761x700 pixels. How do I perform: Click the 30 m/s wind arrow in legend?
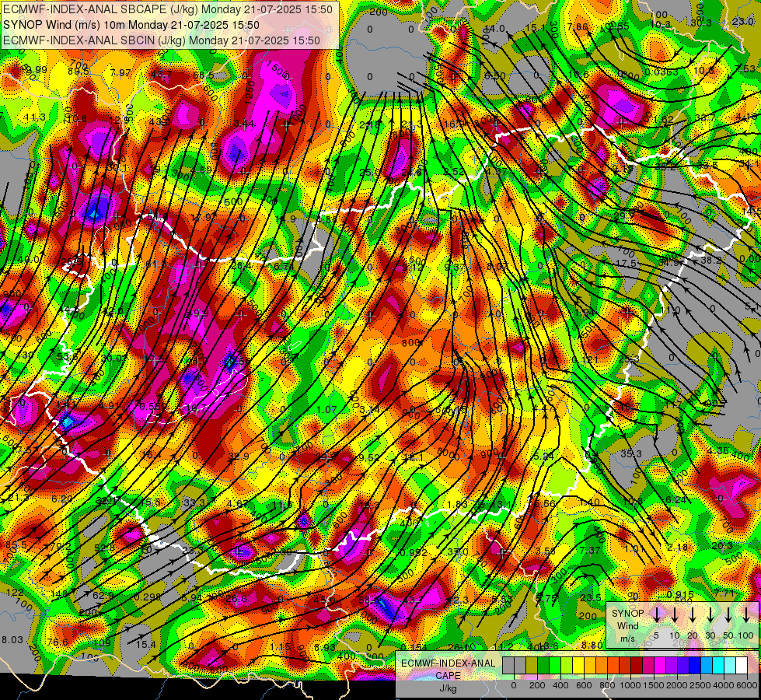710,614
